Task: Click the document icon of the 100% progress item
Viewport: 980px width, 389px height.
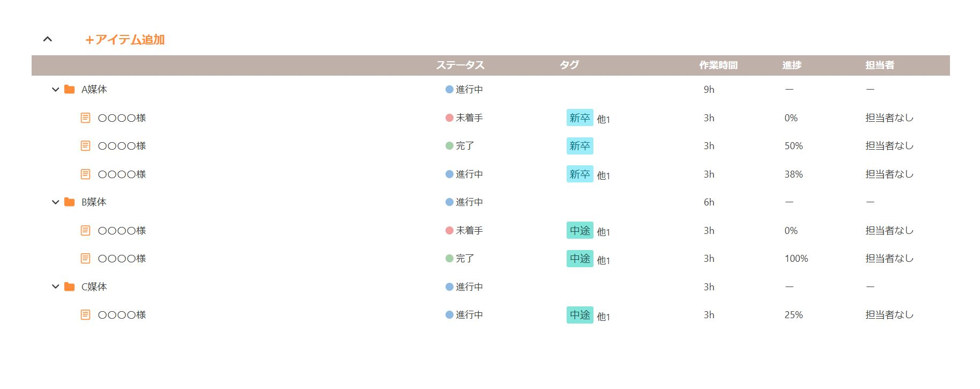Action: tap(85, 259)
